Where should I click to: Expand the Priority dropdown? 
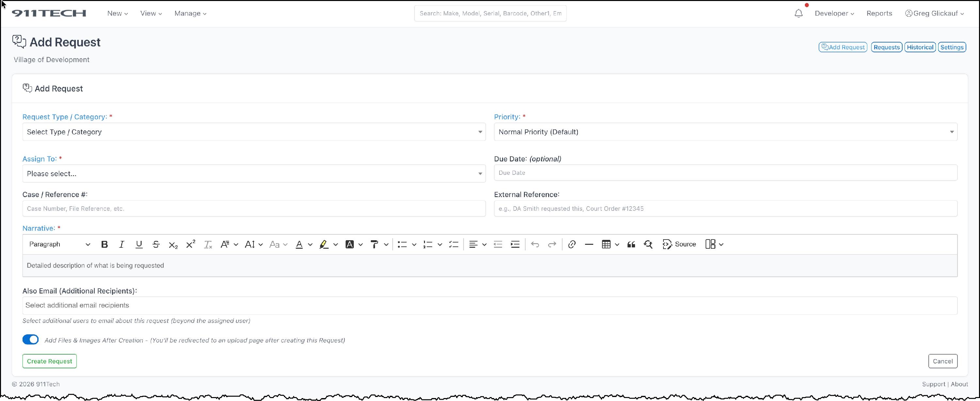coord(725,132)
